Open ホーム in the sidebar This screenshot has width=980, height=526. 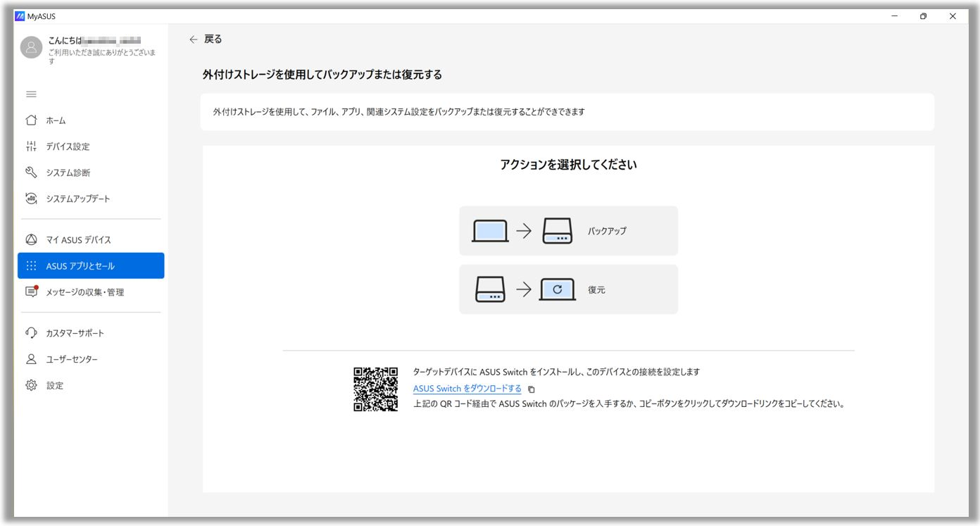pyautogui.click(x=91, y=120)
